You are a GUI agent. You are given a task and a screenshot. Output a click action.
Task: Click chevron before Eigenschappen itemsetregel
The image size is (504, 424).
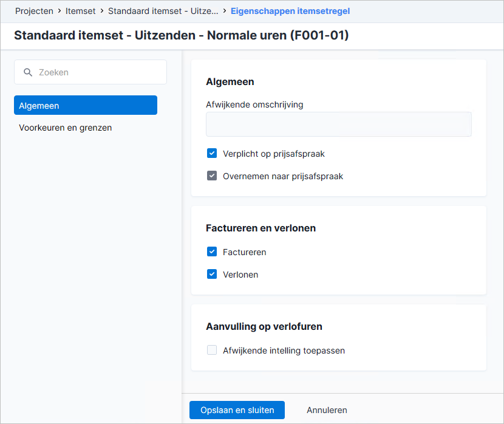pos(224,11)
